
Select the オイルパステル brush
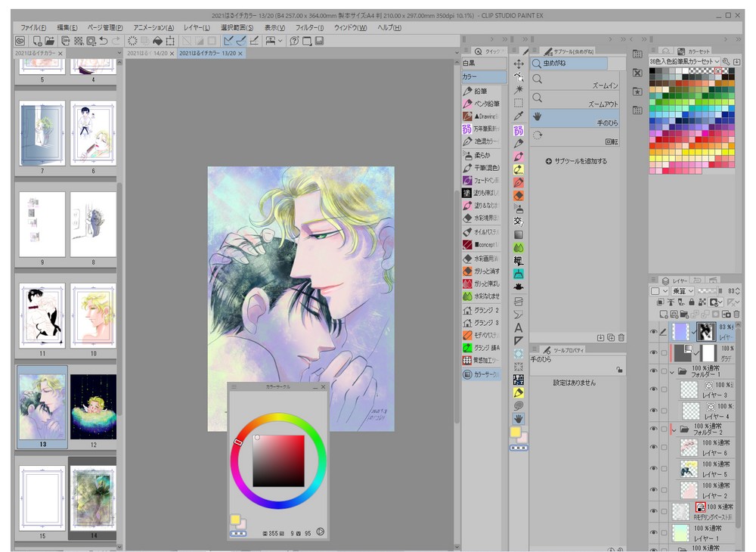(481, 232)
